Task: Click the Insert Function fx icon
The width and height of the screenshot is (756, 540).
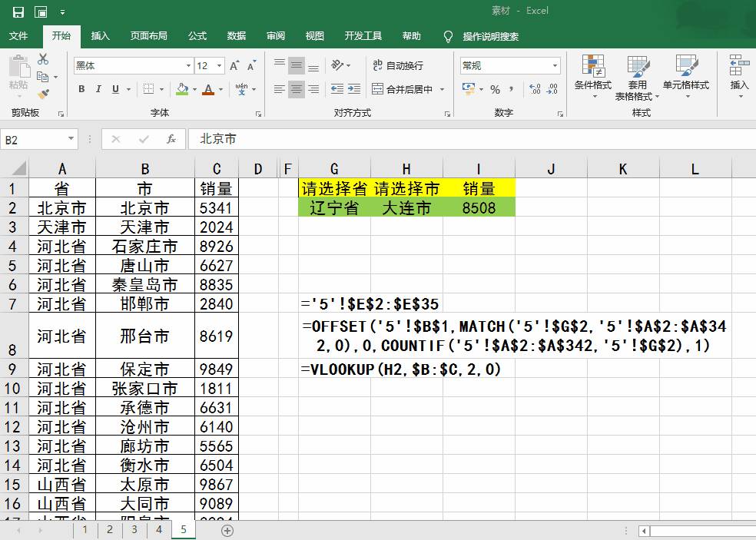Action: pos(171,139)
